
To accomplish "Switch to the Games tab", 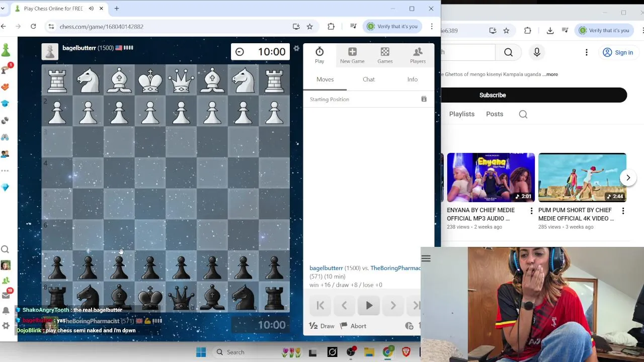I will pos(385,55).
